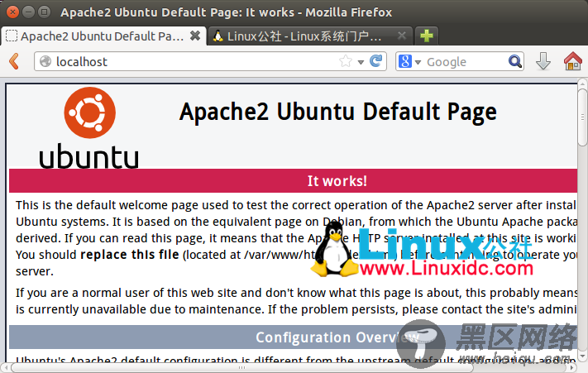This screenshot has height=373, width=588.
Task: Click the Ubuntu logo image
Action: pyautogui.click(x=88, y=127)
